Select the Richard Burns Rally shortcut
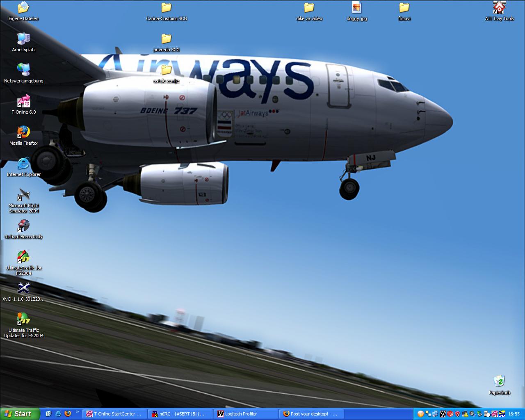The width and height of the screenshot is (525, 420). [24, 229]
